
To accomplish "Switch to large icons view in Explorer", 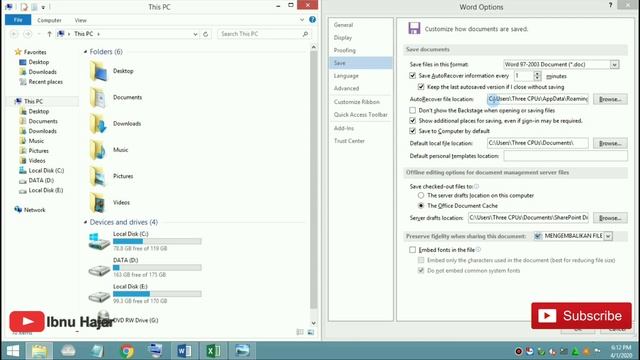I will point(311,332).
